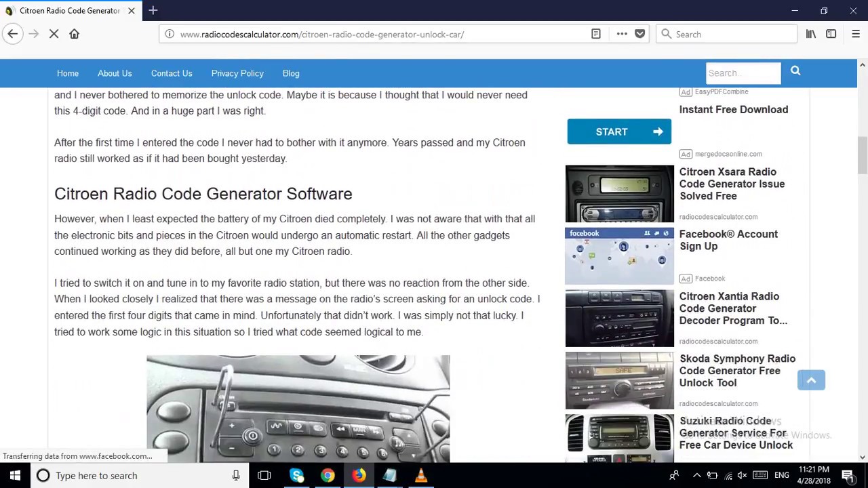868x488 pixels.
Task: Click the site Search input field
Action: (743, 73)
